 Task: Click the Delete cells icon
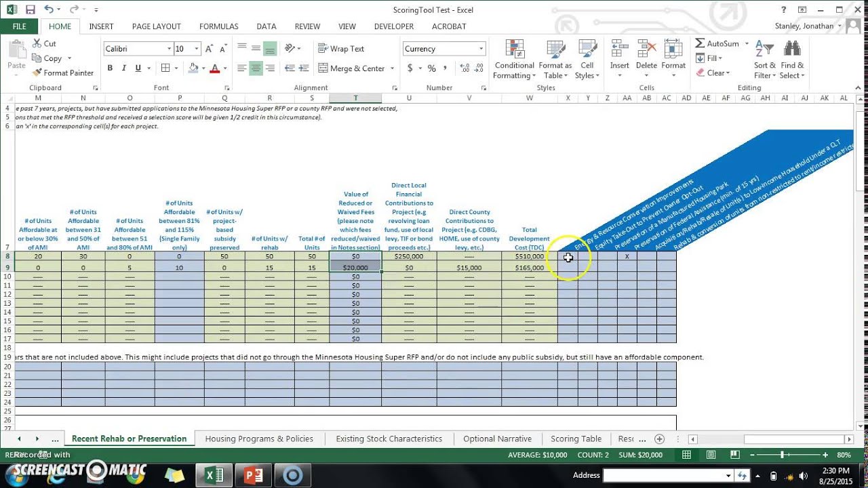pyautogui.click(x=646, y=49)
